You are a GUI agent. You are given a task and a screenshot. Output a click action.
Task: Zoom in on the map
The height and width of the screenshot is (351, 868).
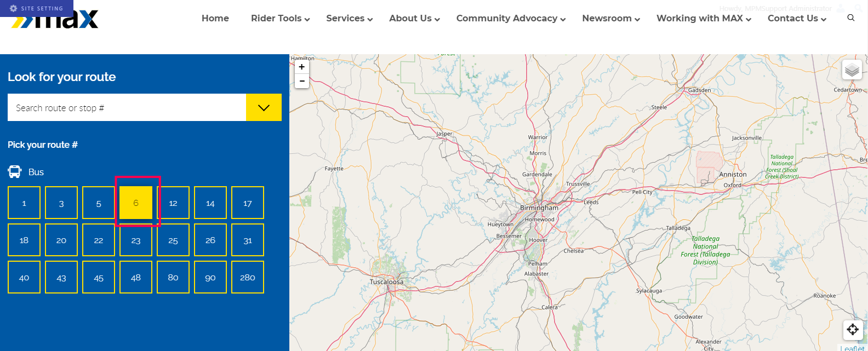(302, 67)
